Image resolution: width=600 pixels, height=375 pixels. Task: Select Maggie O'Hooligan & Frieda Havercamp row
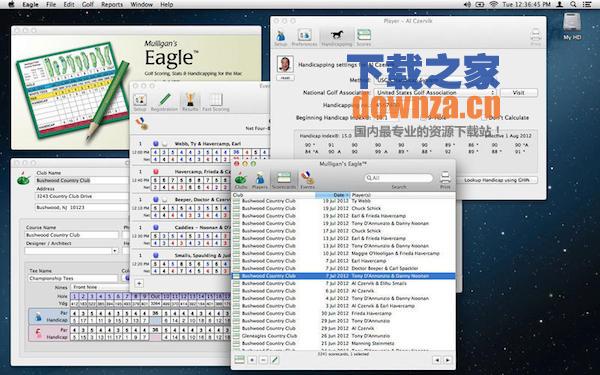343,253
